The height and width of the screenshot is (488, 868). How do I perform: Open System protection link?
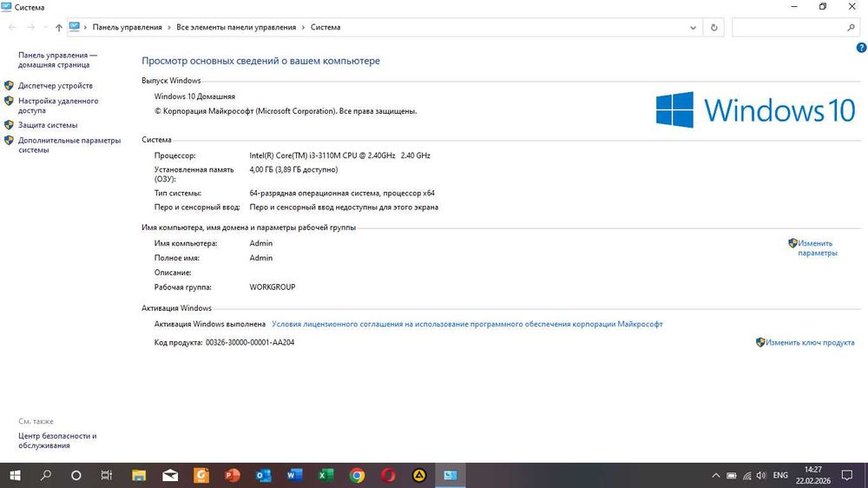[x=48, y=125]
